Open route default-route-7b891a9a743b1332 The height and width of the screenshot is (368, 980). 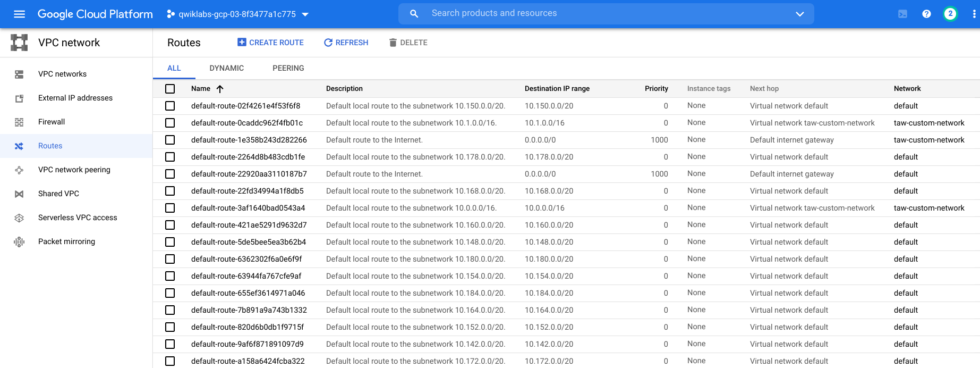click(249, 310)
